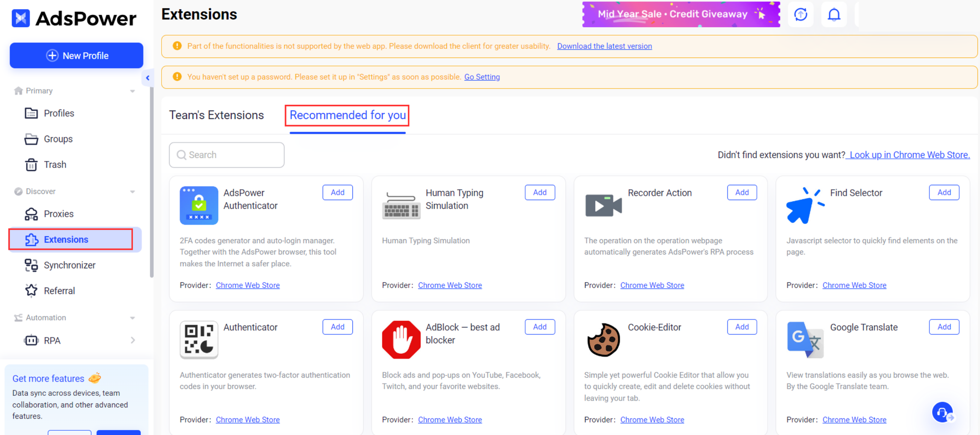
Task: Open the Groups folder icon
Action: [31, 139]
